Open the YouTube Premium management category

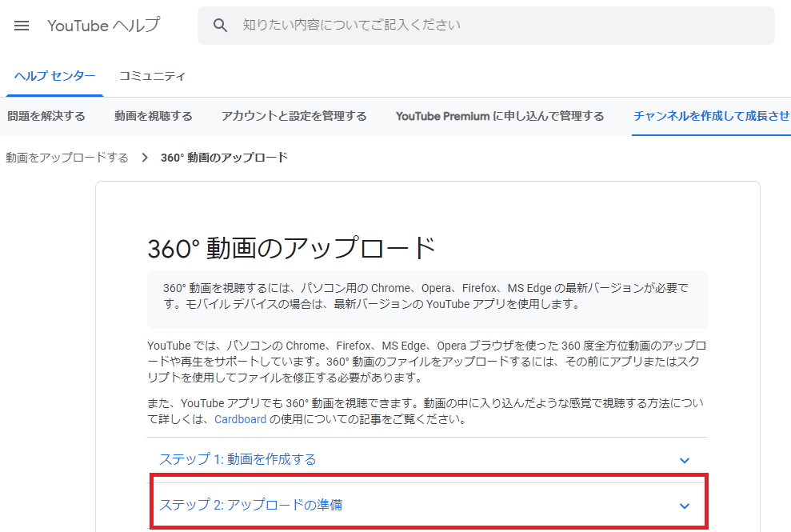[499, 115]
